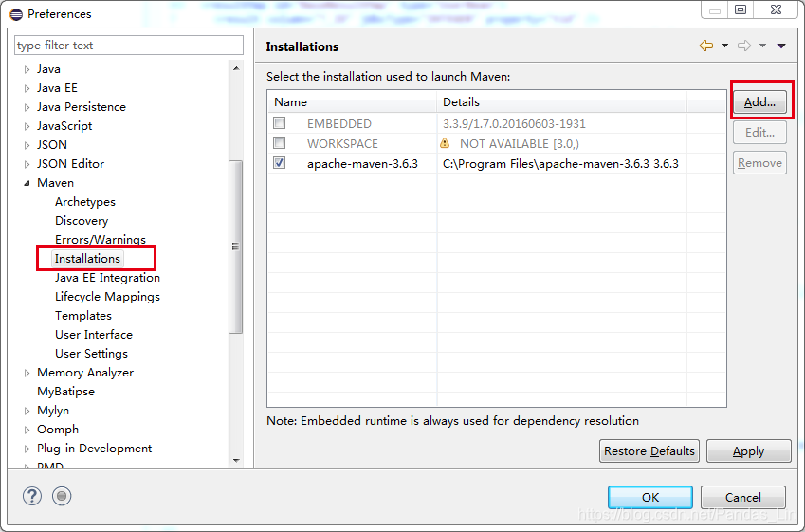The image size is (805, 532).
Task: Click Restore Defaults button
Action: click(x=649, y=450)
